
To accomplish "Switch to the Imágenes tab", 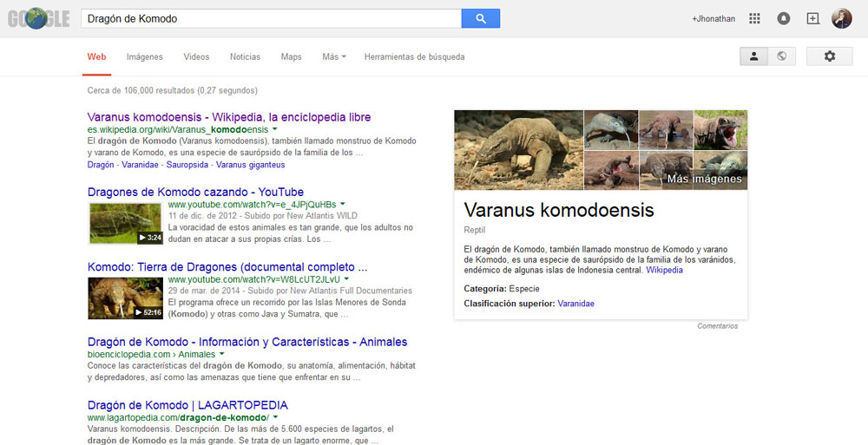I will pyautogui.click(x=144, y=57).
